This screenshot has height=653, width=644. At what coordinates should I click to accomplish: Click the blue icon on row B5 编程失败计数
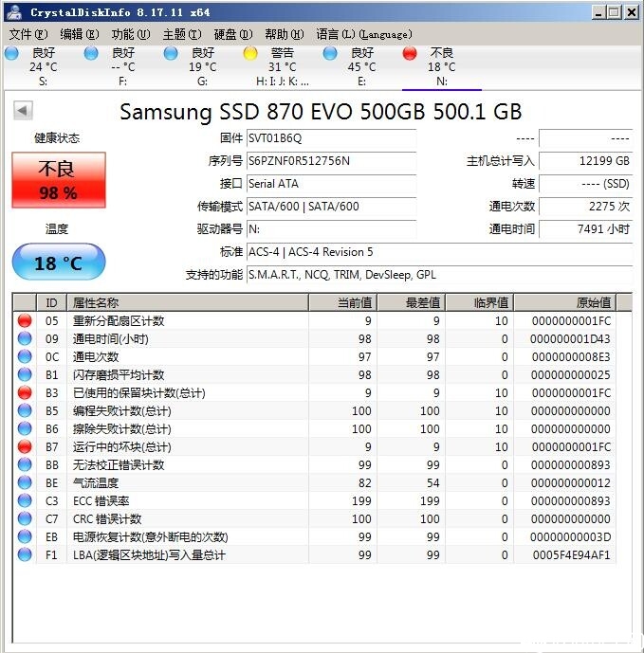(x=25, y=410)
